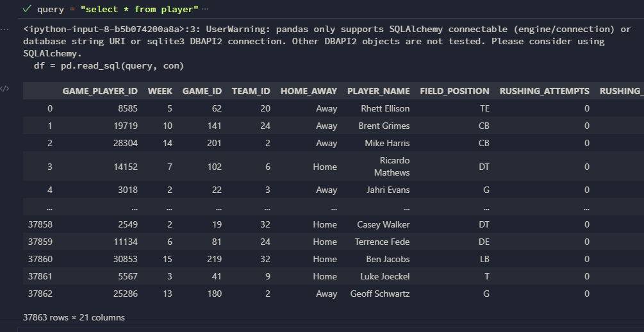Screen dimensions: 644x332
Task: Select the GAME_ID column header
Action: [202, 91]
